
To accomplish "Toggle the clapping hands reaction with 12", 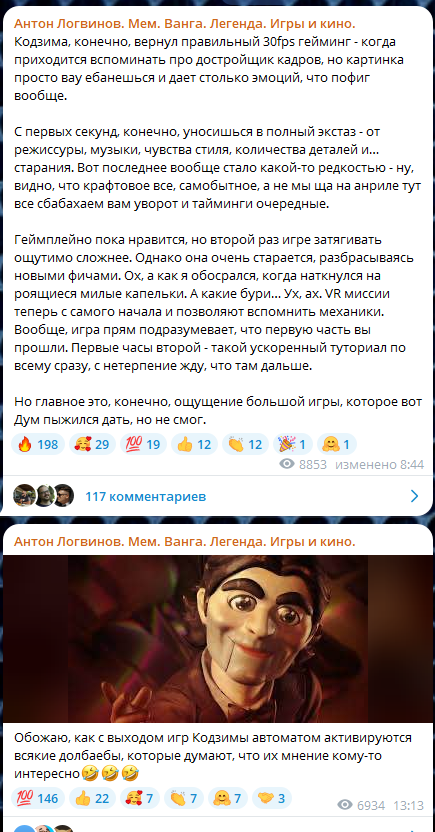I will click(x=245, y=444).
